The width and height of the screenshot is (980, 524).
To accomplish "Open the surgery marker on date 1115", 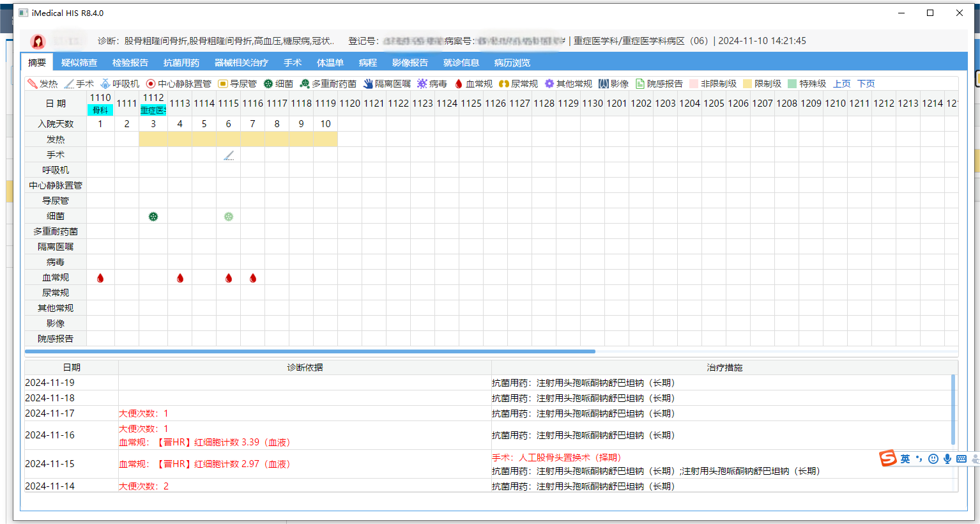I will [x=229, y=155].
